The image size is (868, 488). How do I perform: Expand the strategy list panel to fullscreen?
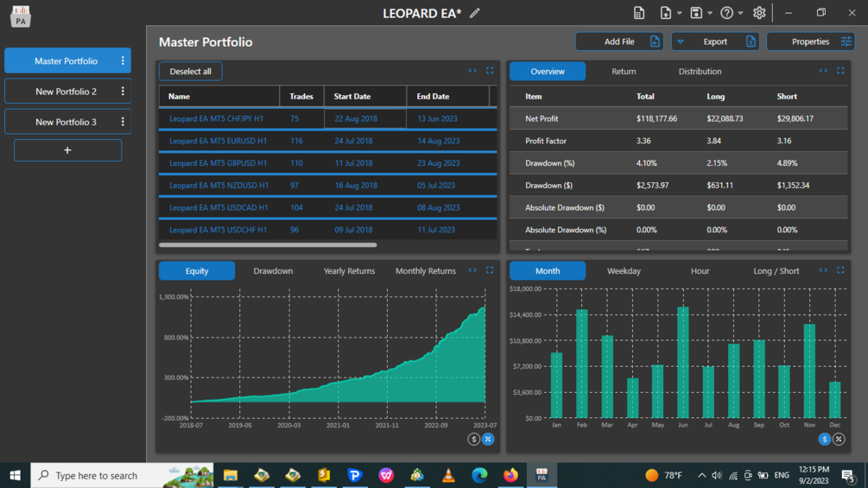click(x=490, y=70)
